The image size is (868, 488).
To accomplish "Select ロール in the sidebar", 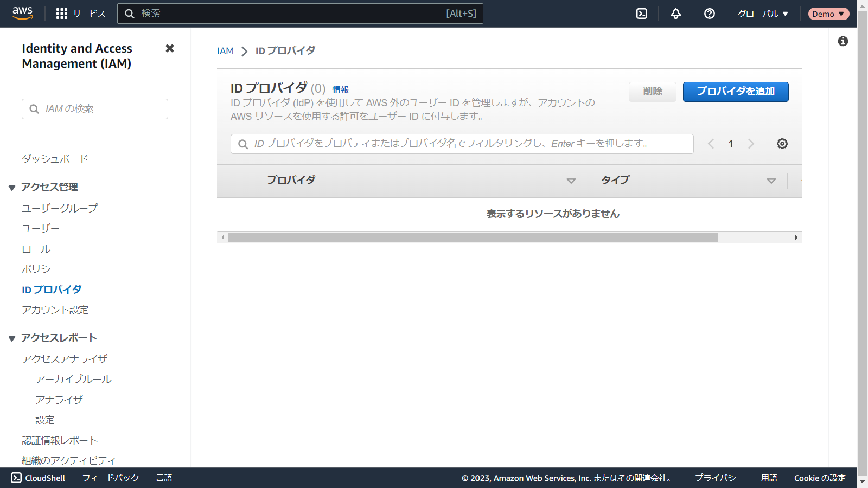I will coord(36,249).
